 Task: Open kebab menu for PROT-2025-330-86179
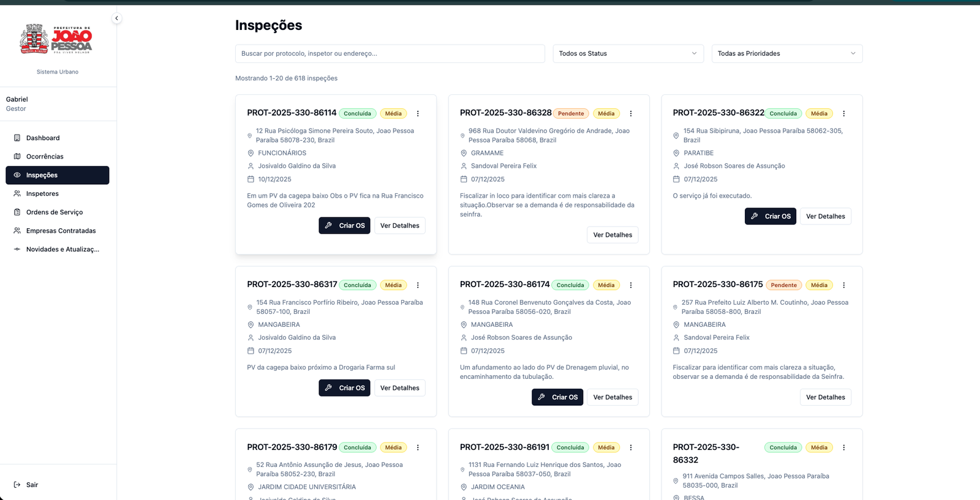tap(418, 448)
